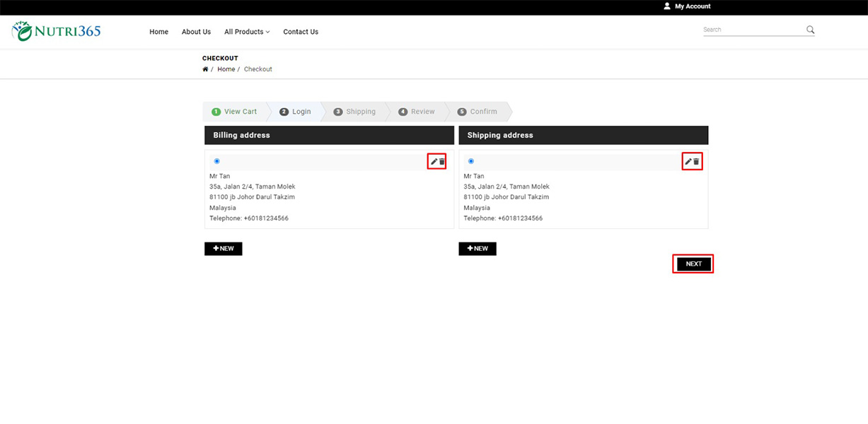This screenshot has height=424, width=868.
Task: Open the About Us menu item
Action: click(x=196, y=32)
